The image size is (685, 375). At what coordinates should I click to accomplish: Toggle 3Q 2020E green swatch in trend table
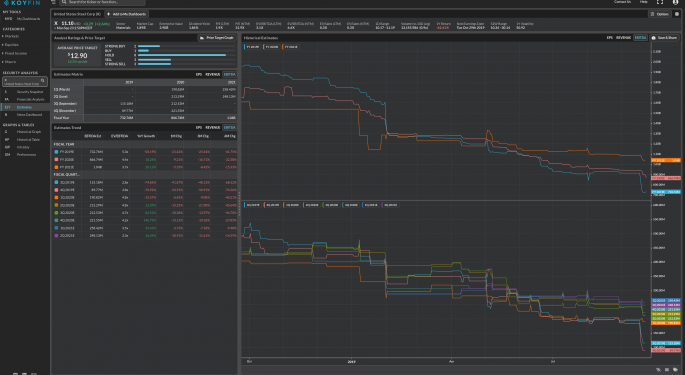pos(56,212)
